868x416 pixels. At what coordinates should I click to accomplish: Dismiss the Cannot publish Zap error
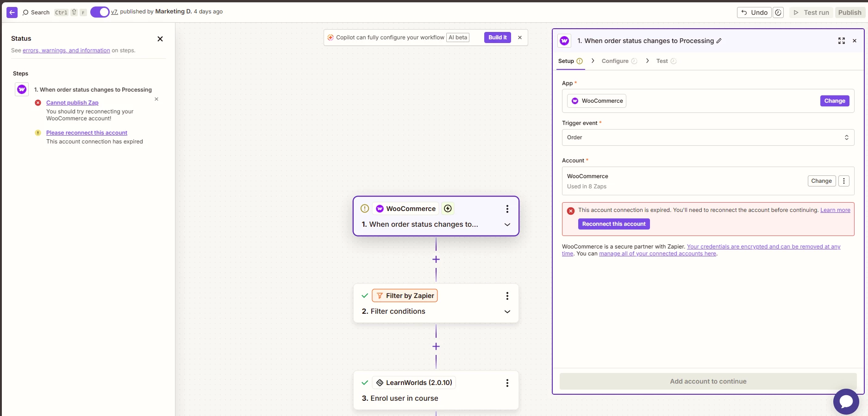tap(156, 99)
